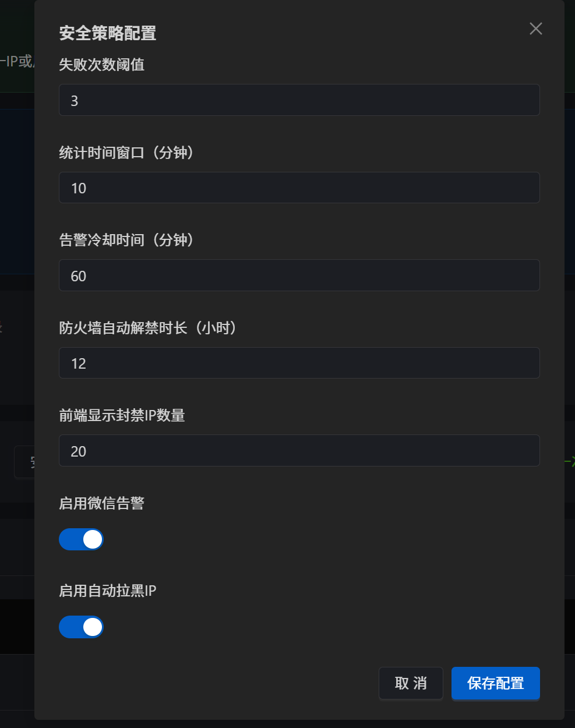The height and width of the screenshot is (728, 575).
Task: Click the 防火墙自动解禁时长 input showing 12
Action: 299,363
